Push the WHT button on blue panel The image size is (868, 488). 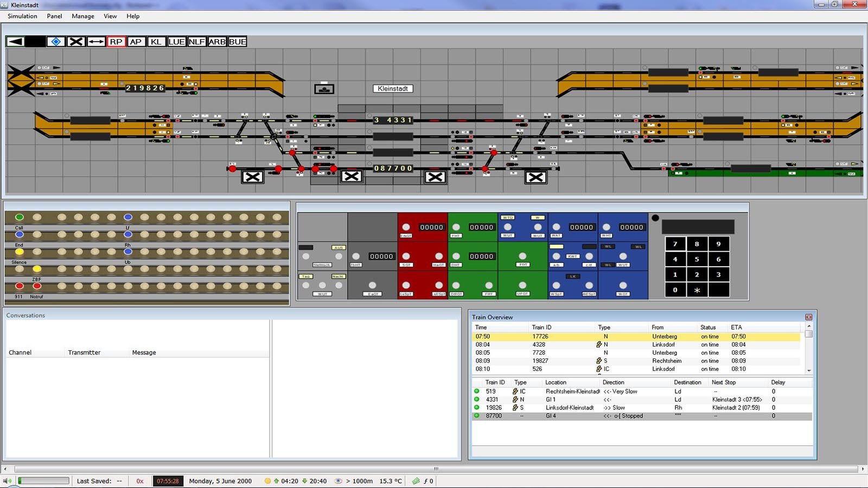[x=607, y=228]
